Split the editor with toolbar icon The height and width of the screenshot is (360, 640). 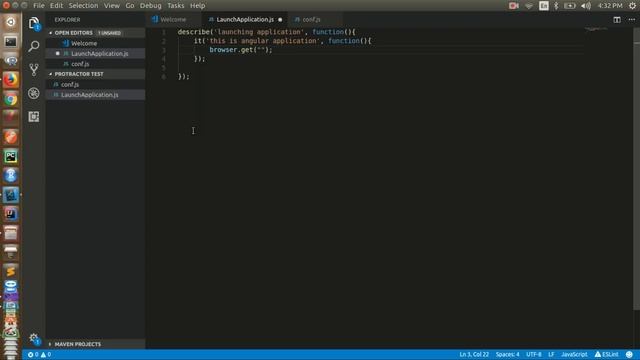click(617, 20)
